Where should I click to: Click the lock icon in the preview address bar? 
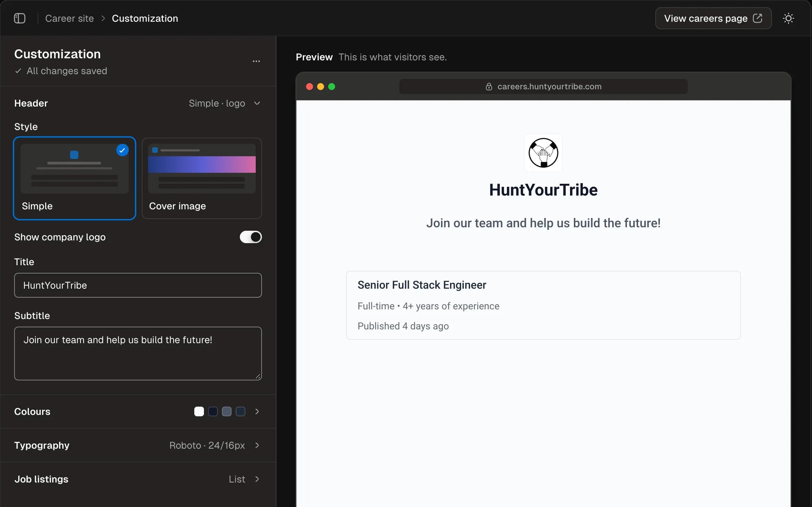tap(489, 87)
